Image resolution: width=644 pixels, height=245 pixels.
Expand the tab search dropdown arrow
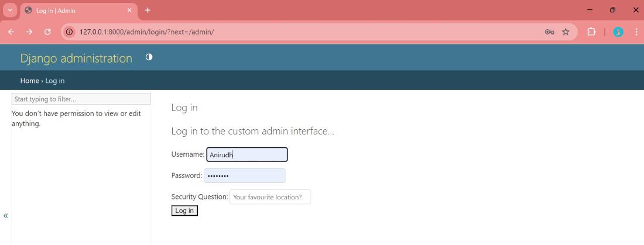pos(10,10)
